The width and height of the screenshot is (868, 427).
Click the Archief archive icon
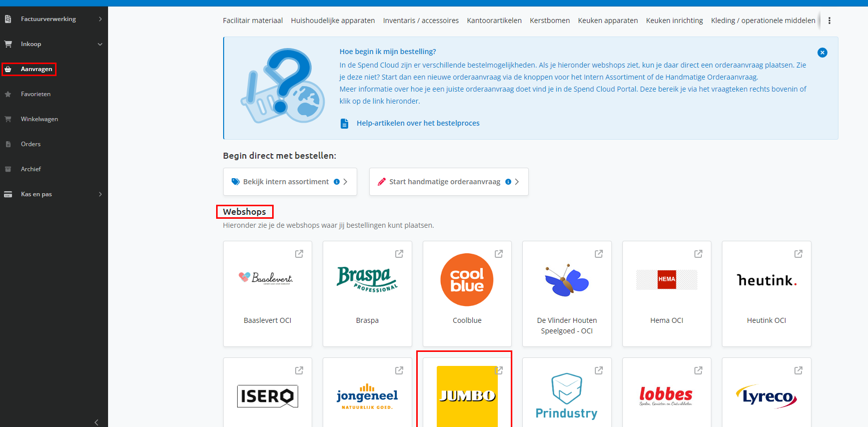click(8, 169)
